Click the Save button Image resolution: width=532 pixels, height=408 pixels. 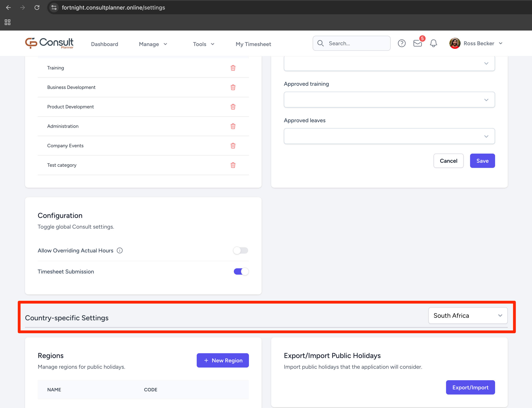482,161
